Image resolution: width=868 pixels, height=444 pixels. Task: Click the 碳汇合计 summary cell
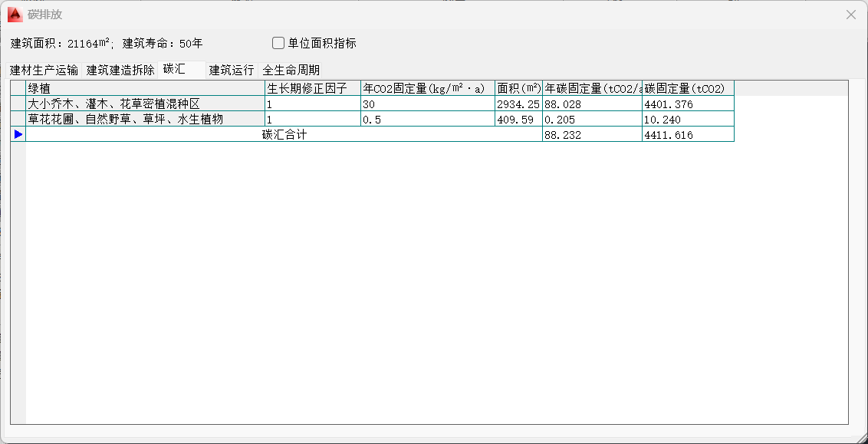[284, 134]
